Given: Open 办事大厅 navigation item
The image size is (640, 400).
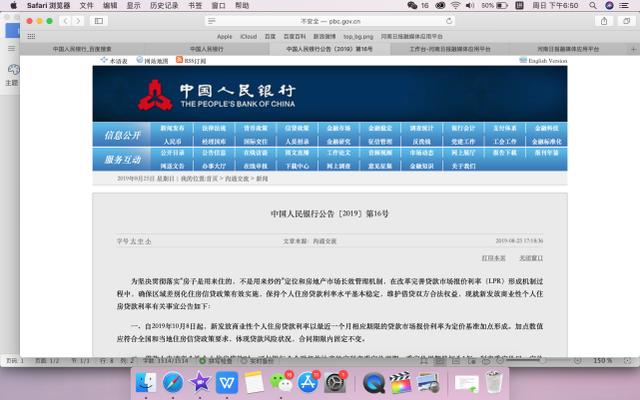Looking at the screenshot, I should [214, 166].
